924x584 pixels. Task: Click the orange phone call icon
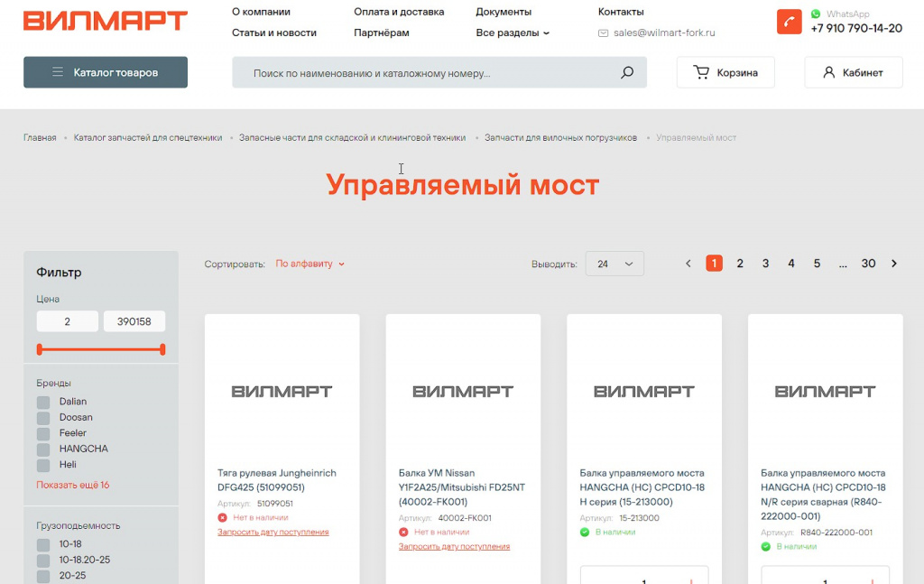(789, 22)
